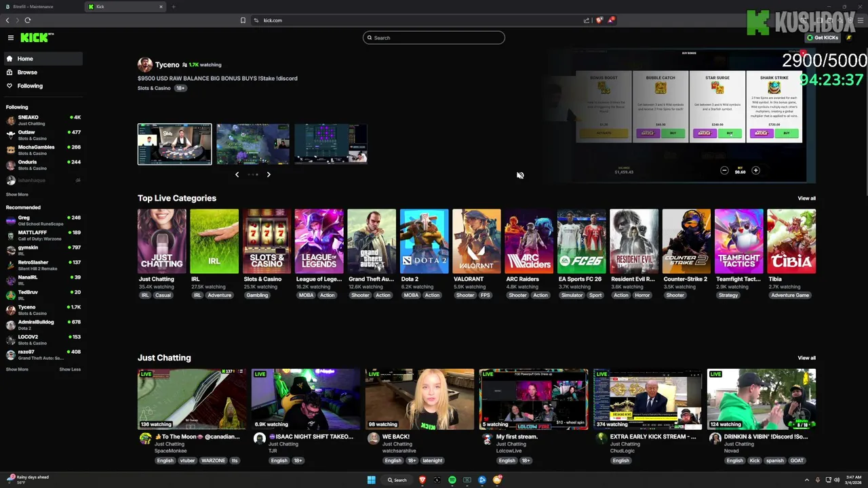The width and height of the screenshot is (868, 488).
Task: Unmute the featured stream via mute icon
Action: 520,176
